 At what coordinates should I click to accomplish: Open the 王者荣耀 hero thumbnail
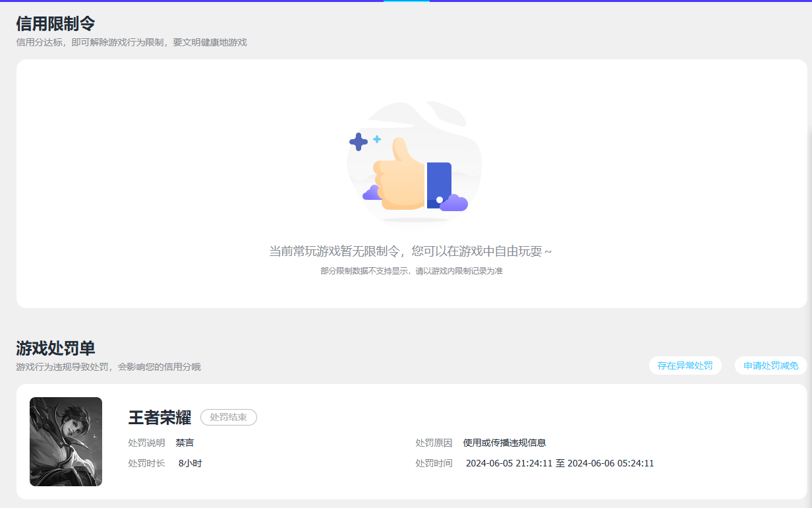coord(66,442)
